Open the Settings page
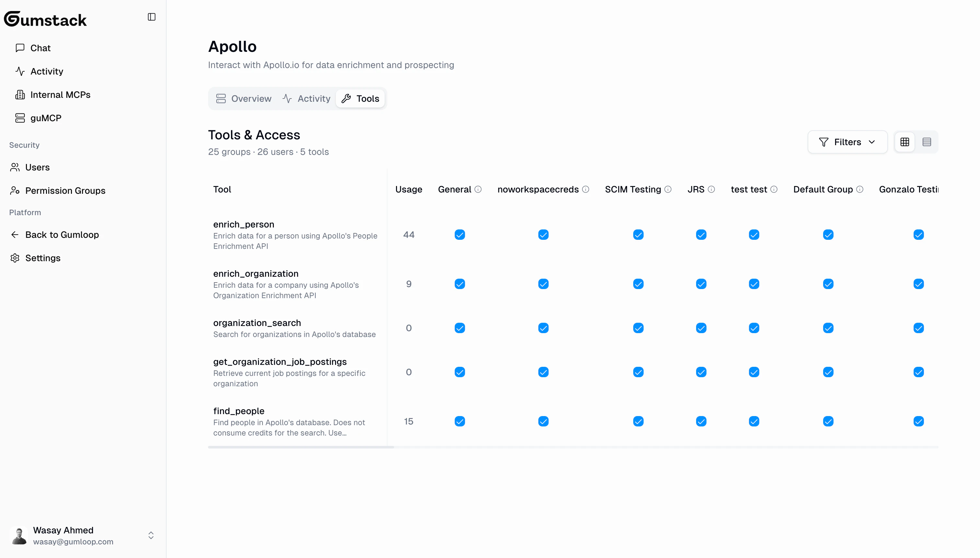Viewport: 980px width, 558px height. point(42,258)
